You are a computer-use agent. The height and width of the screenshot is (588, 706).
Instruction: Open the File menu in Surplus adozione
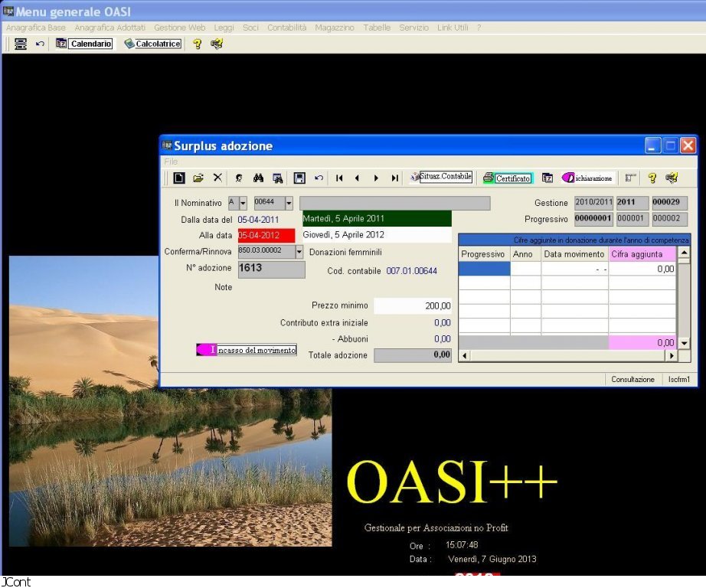(171, 162)
